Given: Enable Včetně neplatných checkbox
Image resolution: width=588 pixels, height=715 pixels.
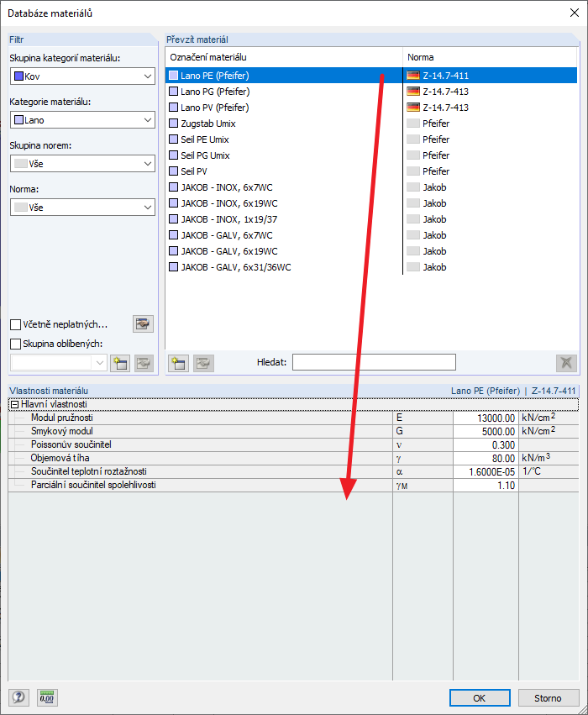Looking at the screenshot, I should (x=15, y=324).
